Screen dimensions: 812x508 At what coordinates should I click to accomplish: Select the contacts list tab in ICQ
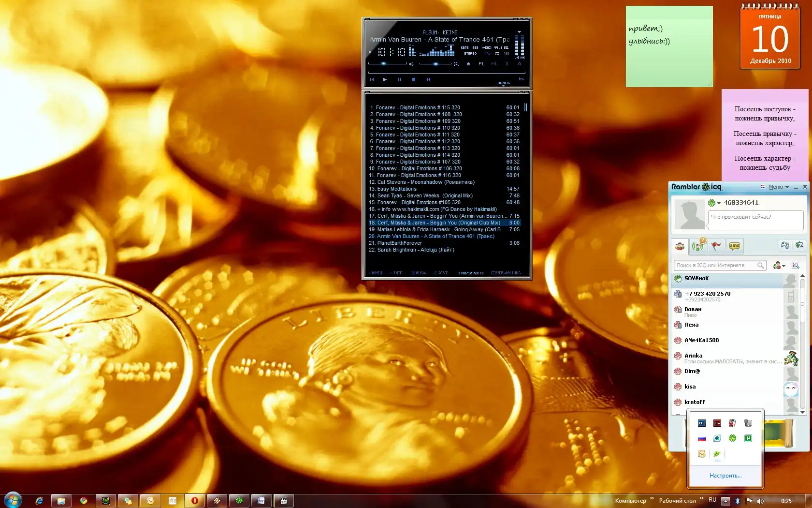coord(680,246)
